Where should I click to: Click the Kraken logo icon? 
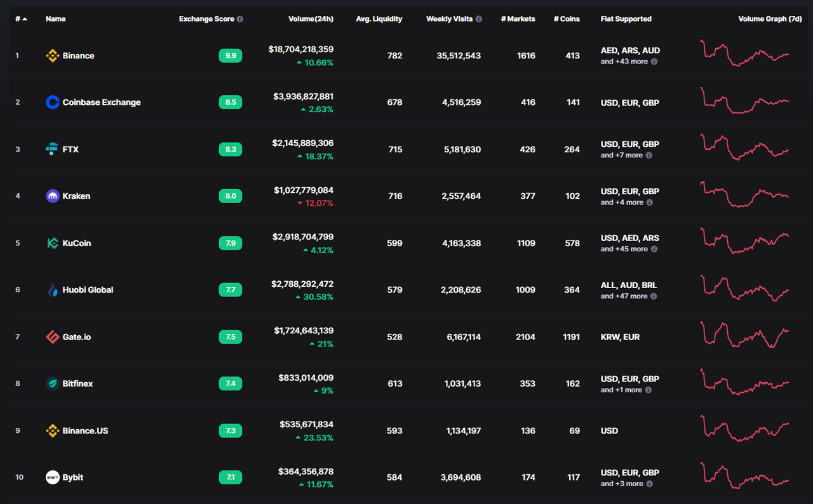53,196
